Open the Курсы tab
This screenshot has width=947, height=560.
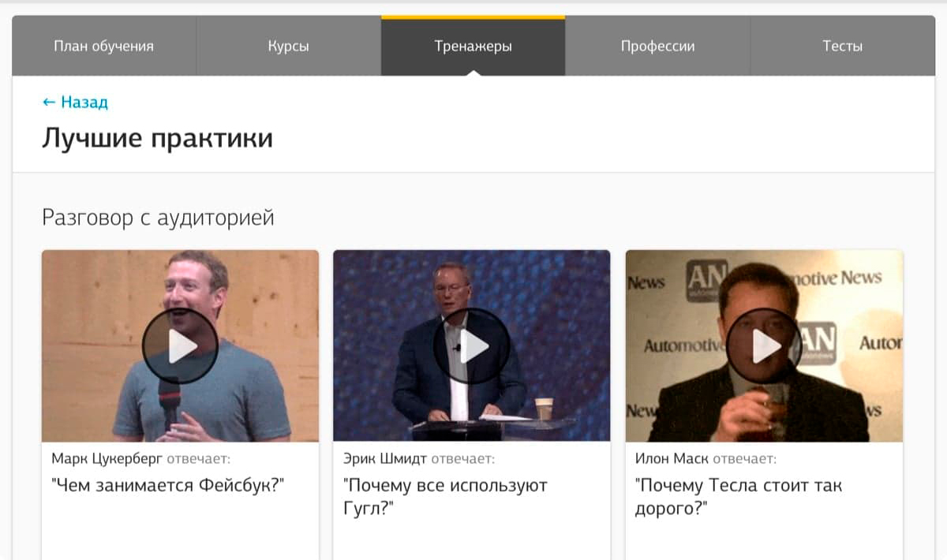pyautogui.click(x=289, y=46)
